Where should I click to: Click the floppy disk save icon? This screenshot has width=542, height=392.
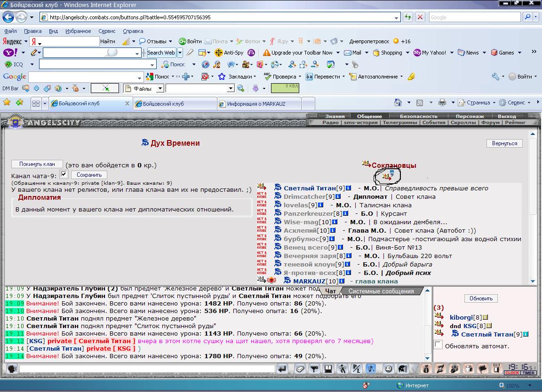[x=328, y=369]
